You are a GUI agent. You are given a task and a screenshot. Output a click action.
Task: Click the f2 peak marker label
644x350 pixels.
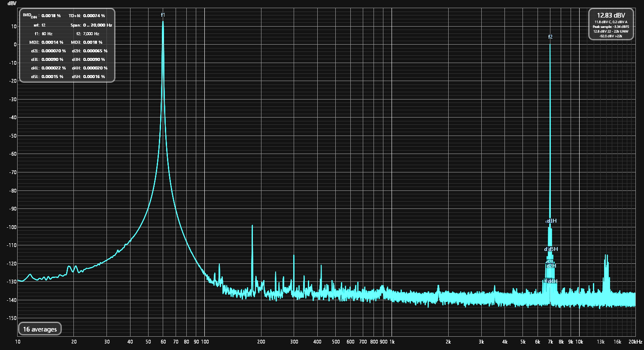click(550, 37)
